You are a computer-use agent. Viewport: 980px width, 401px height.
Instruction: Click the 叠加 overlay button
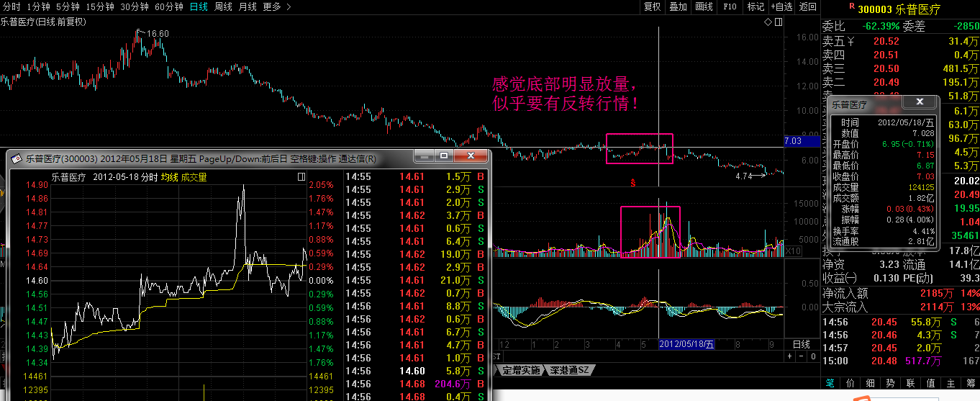pos(678,6)
